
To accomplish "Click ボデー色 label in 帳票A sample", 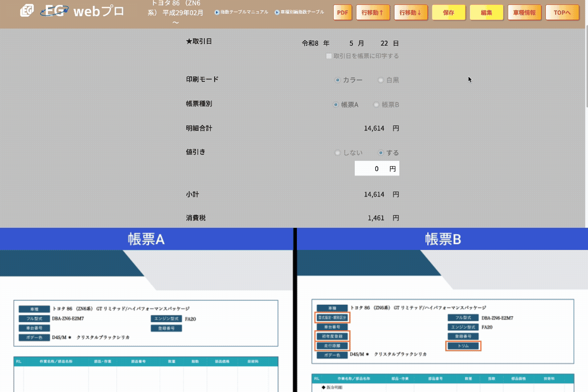I will tap(34, 338).
